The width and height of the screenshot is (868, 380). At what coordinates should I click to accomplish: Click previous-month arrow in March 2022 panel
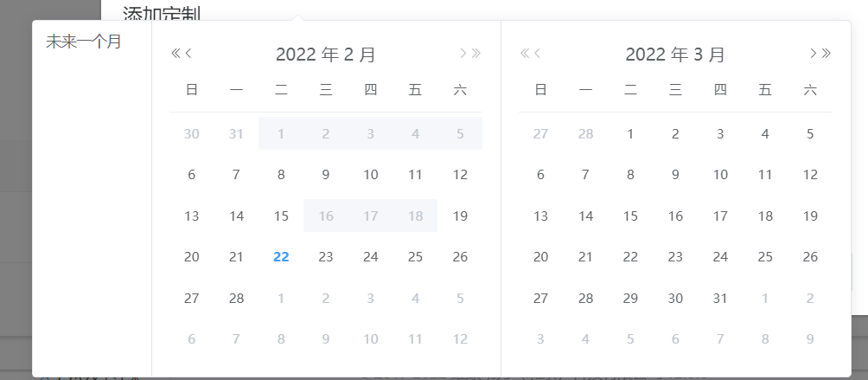point(538,54)
